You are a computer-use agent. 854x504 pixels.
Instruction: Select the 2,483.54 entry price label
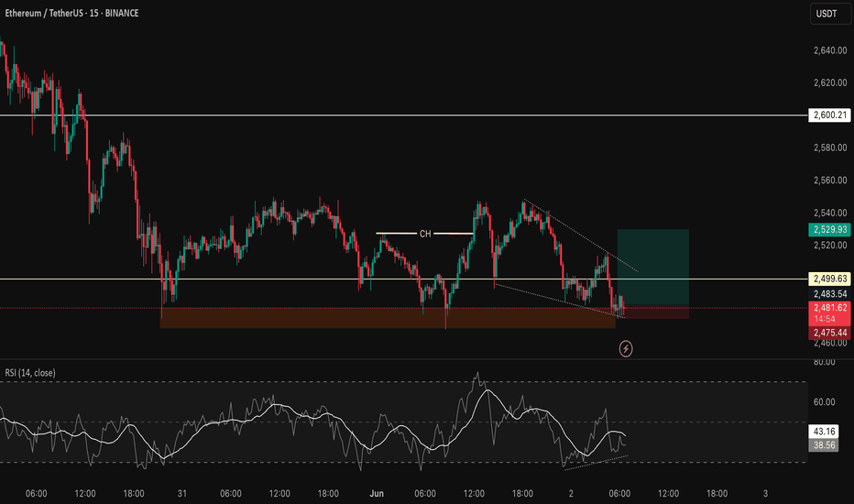tap(829, 293)
